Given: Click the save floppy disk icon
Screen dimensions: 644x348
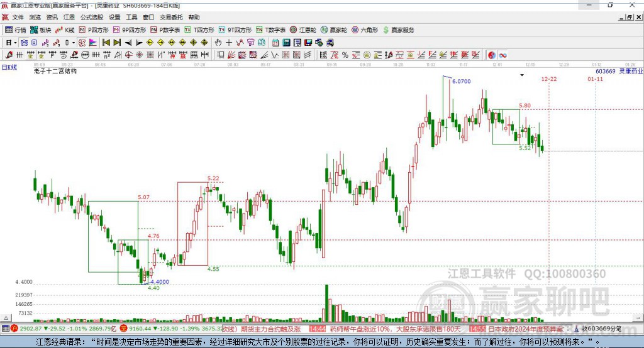Looking at the screenshot, I should coord(308,42).
